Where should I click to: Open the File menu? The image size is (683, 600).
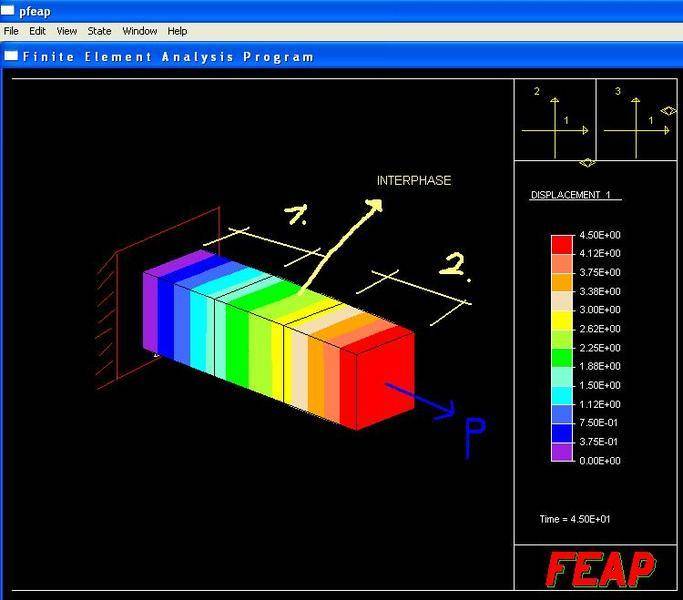[x=11, y=31]
